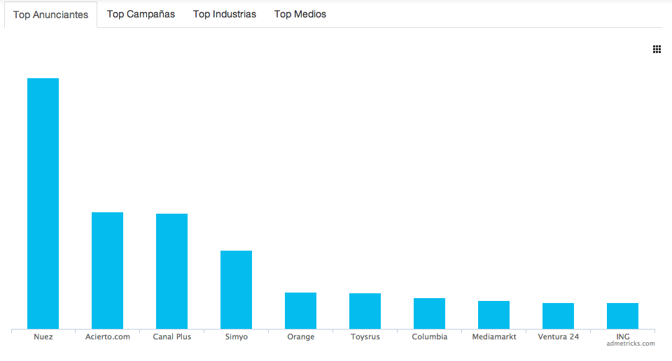Select the Mediamarkt bar
This screenshot has width=672, height=361.
pyautogui.click(x=494, y=315)
